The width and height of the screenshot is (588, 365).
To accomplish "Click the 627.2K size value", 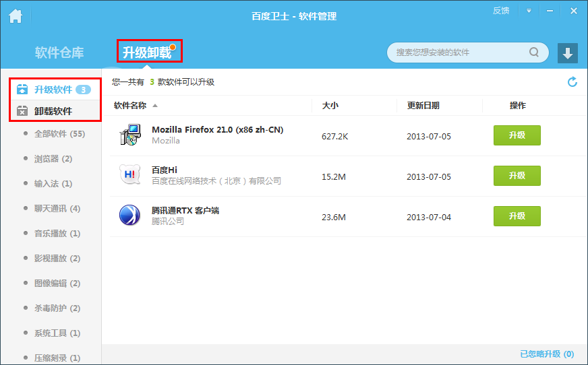I will coord(335,137).
